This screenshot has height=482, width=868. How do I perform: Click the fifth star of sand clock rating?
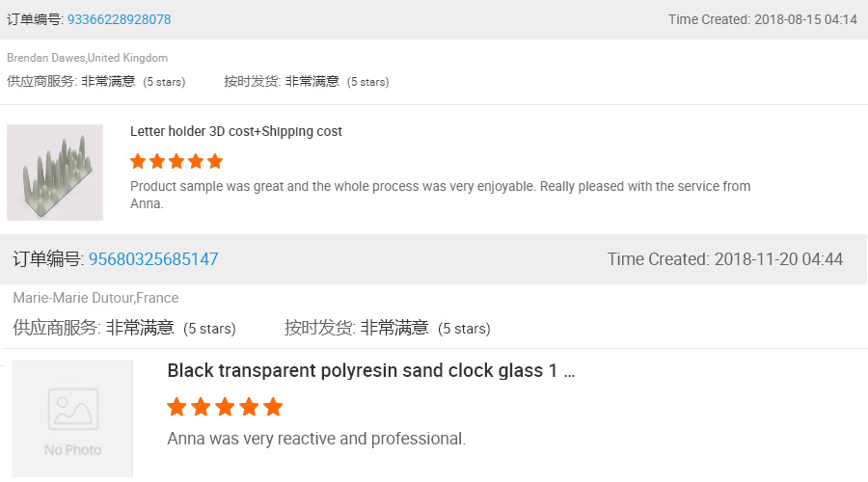(x=273, y=407)
